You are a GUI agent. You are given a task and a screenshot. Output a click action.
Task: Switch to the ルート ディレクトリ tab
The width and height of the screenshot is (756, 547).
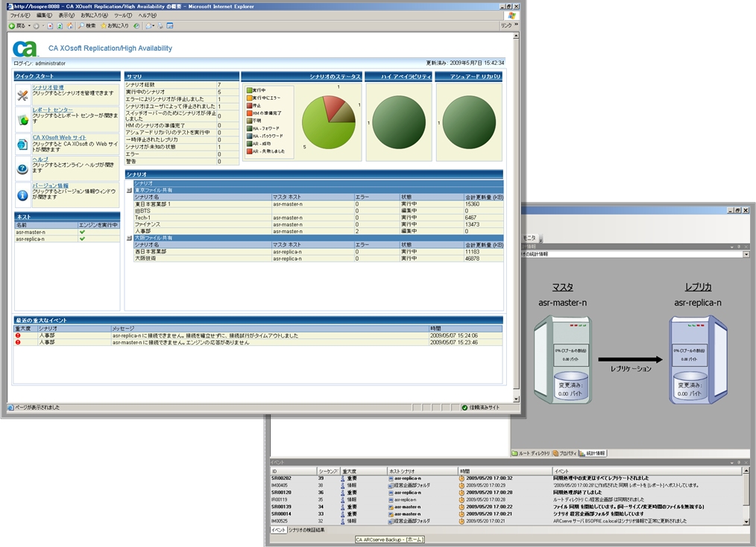531,454
